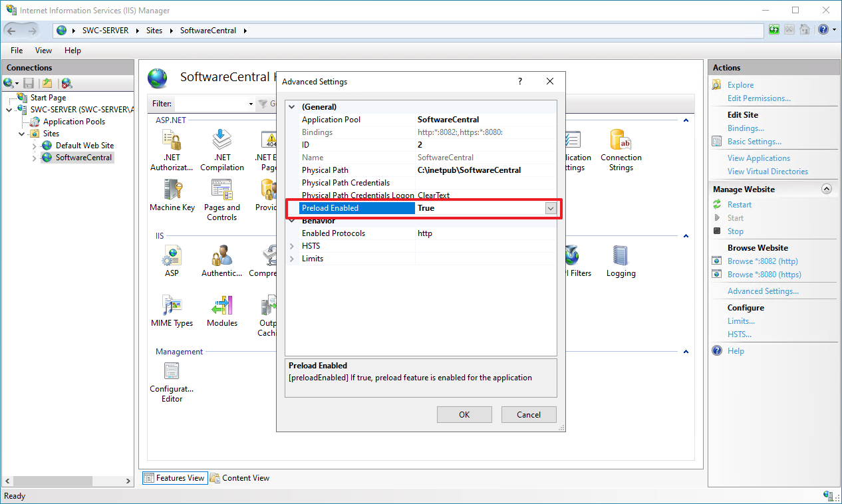842x504 pixels.
Task: Switch to the Content View tab
Action: pos(239,478)
